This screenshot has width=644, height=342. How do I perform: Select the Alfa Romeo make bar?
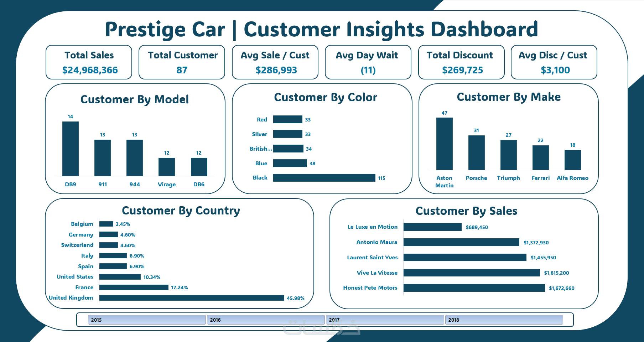[x=573, y=160]
